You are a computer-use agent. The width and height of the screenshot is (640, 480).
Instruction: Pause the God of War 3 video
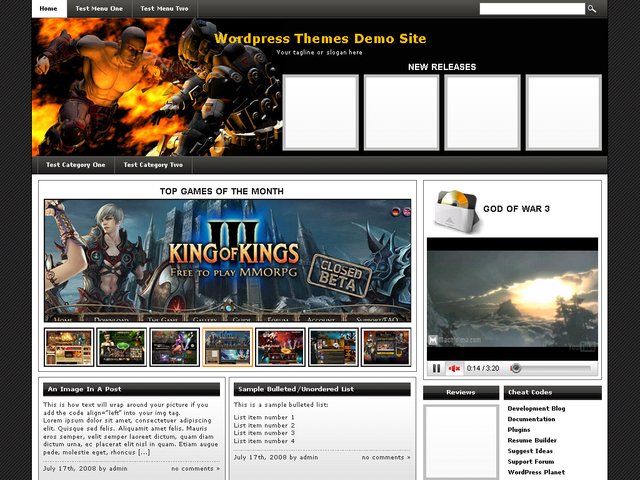436,369
